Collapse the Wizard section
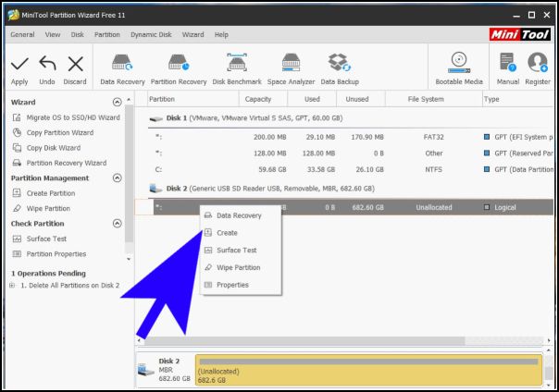This screenshot has width=559, height=392. click(117, 102)
